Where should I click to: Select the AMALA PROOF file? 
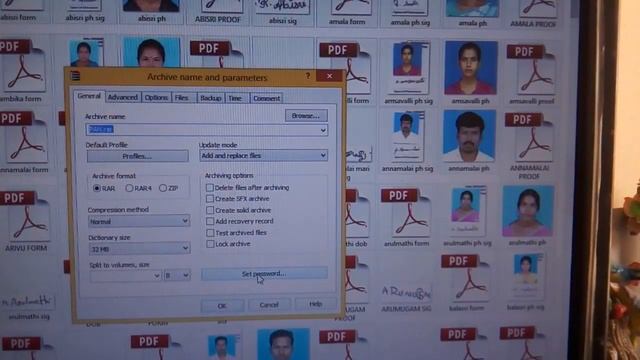(x=533, y=13)
